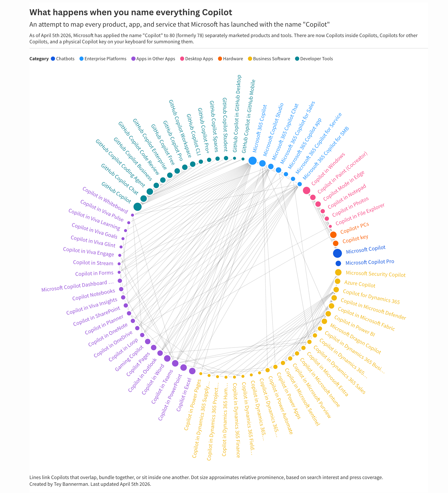Click the Desktop Apps legend label
448x493 pixels.
[x=199, y=59]
